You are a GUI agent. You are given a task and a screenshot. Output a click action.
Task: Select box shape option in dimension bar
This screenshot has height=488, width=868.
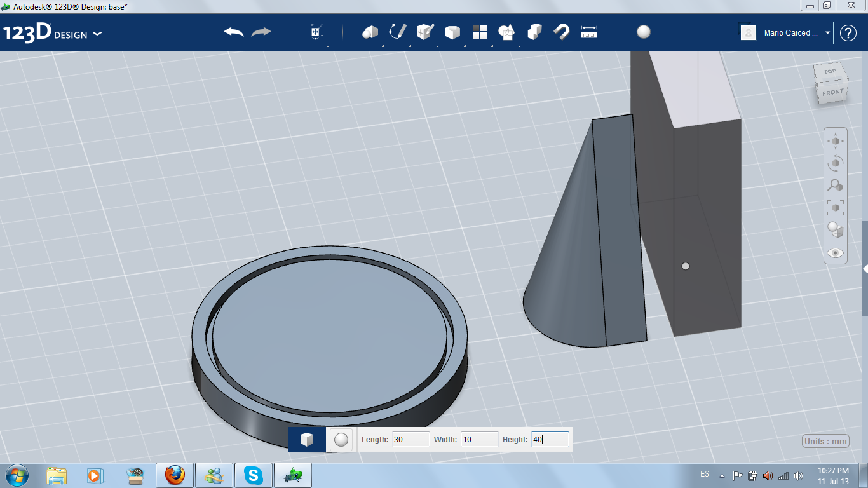307,439
